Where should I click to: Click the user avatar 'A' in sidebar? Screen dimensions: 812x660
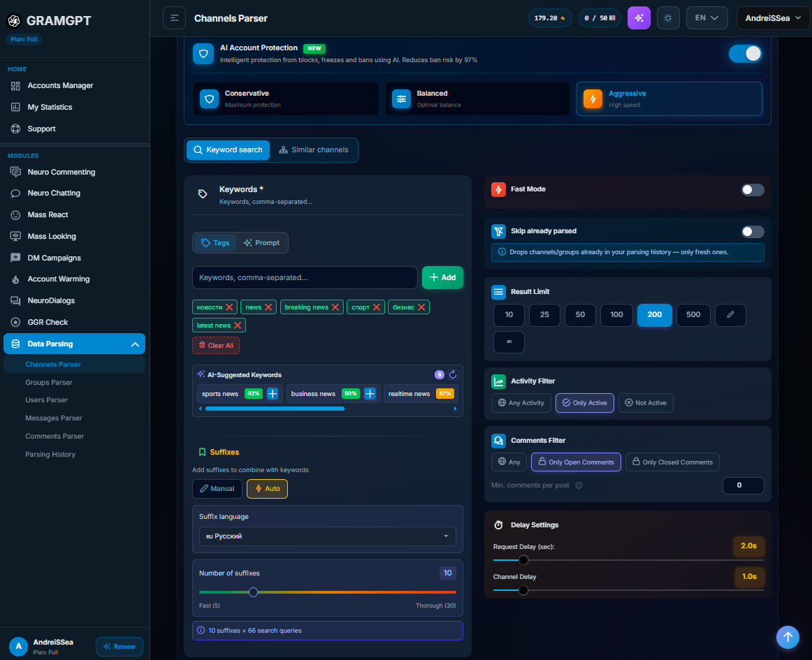coord(19,647)
